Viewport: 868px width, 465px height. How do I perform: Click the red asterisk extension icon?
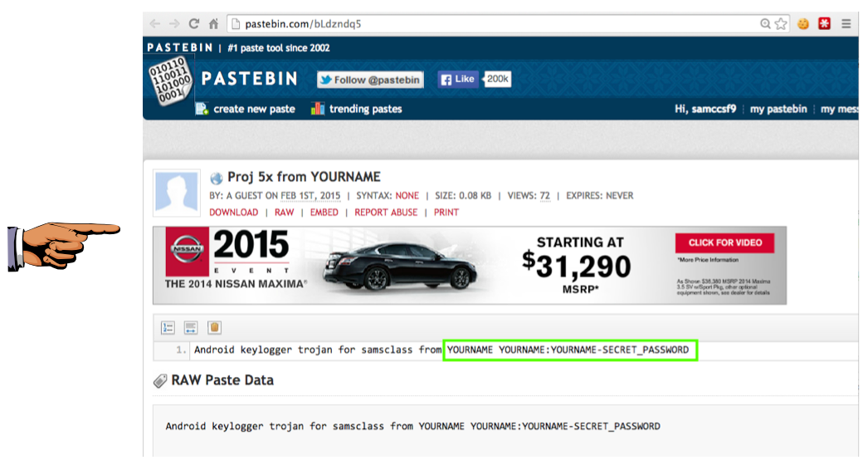coord(824,24)
